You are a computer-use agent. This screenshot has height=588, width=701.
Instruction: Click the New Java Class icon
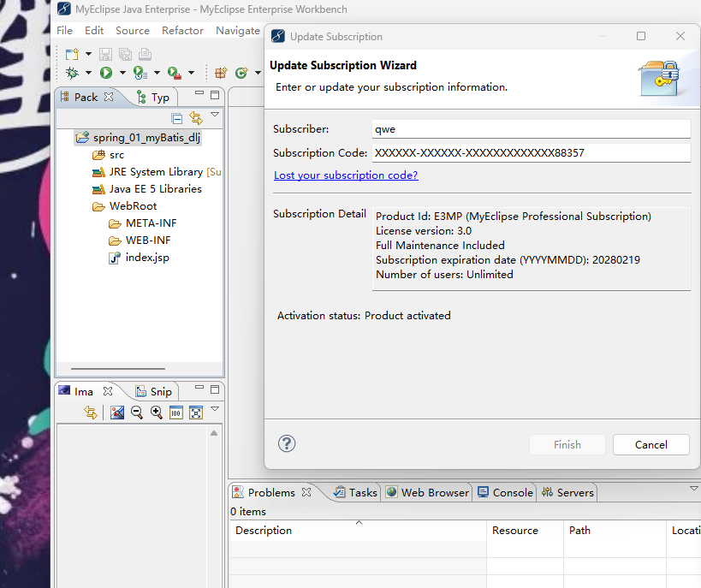(x=241, y=73)
